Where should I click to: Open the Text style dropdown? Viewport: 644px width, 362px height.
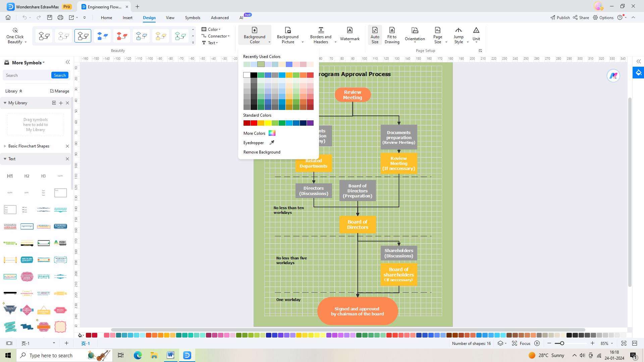(x=210, y=43)
